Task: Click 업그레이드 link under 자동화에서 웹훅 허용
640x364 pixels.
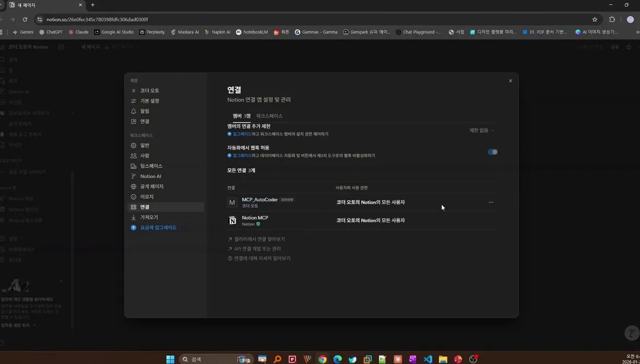Action: point(242,156)
